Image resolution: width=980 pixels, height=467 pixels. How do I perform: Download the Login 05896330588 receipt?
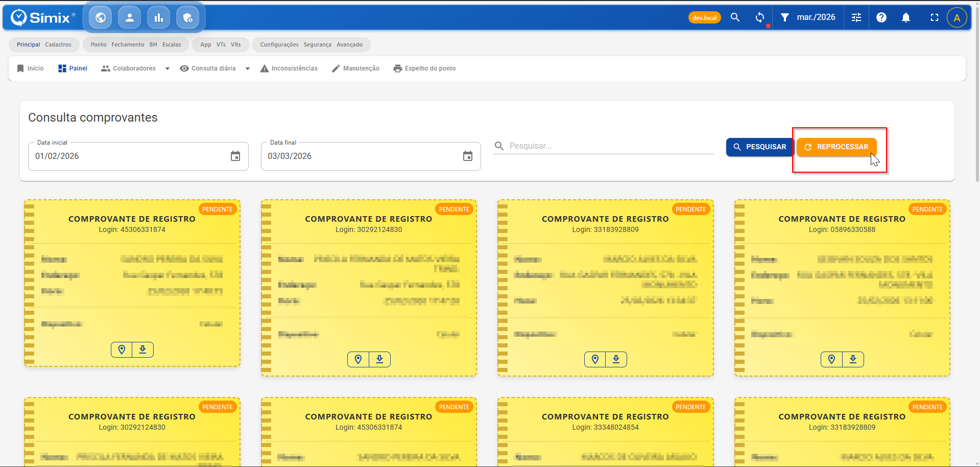tap(853, 360)
